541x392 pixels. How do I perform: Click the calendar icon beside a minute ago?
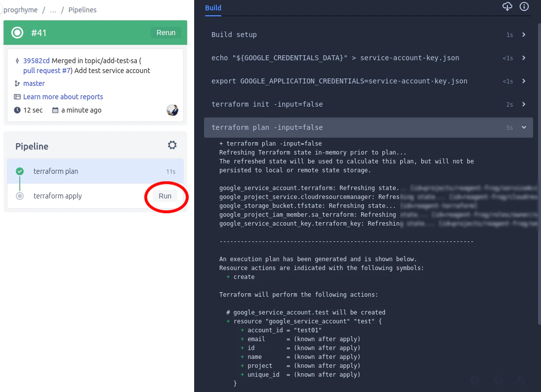55,110
